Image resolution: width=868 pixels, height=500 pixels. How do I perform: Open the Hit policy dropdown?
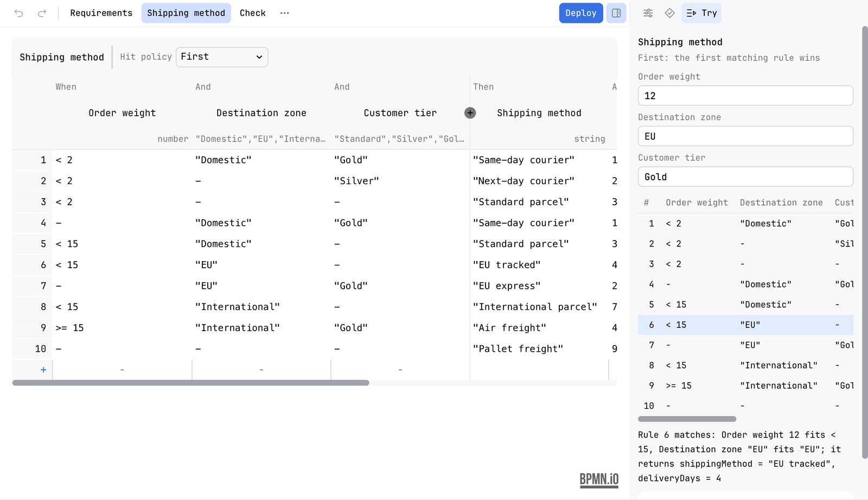222,57
